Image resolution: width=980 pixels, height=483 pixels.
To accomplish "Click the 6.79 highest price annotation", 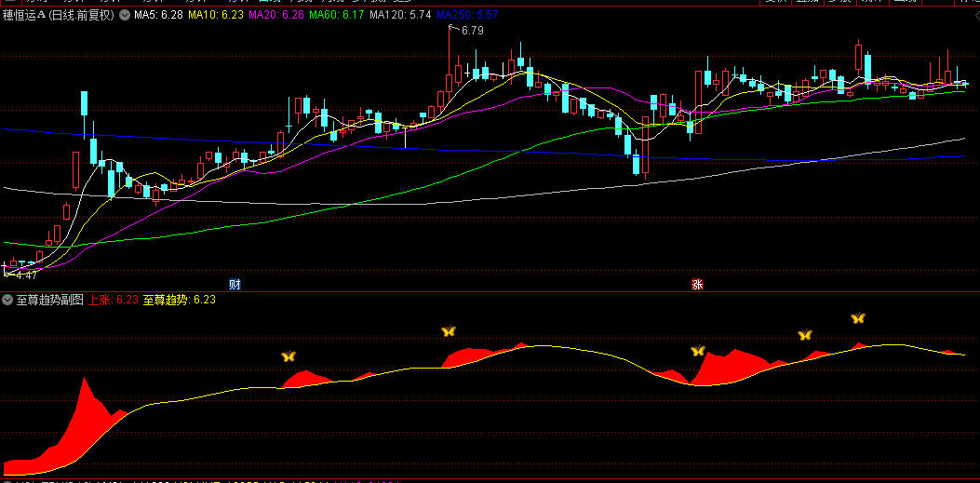I will (x=473, y=30).
